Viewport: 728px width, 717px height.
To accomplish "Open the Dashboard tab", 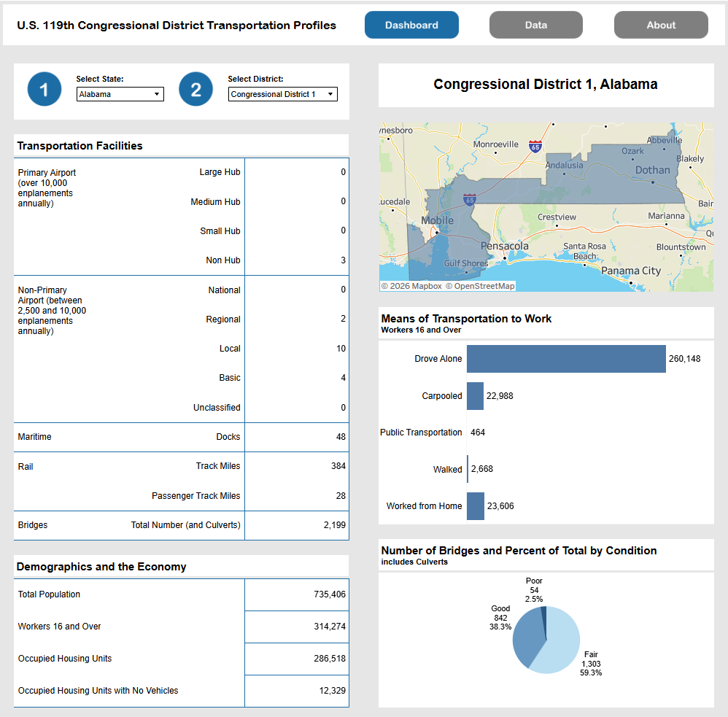I will click(x=411, y=25).
